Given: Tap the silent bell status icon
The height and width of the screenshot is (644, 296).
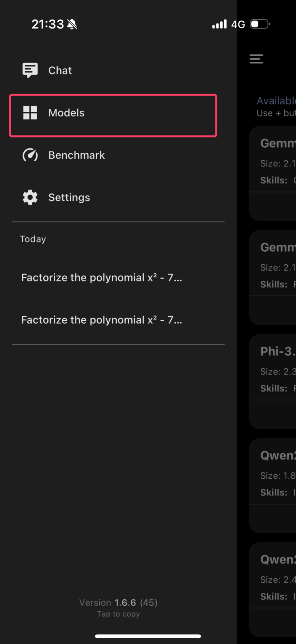Looking at the screenshot, I should (72, 24).
